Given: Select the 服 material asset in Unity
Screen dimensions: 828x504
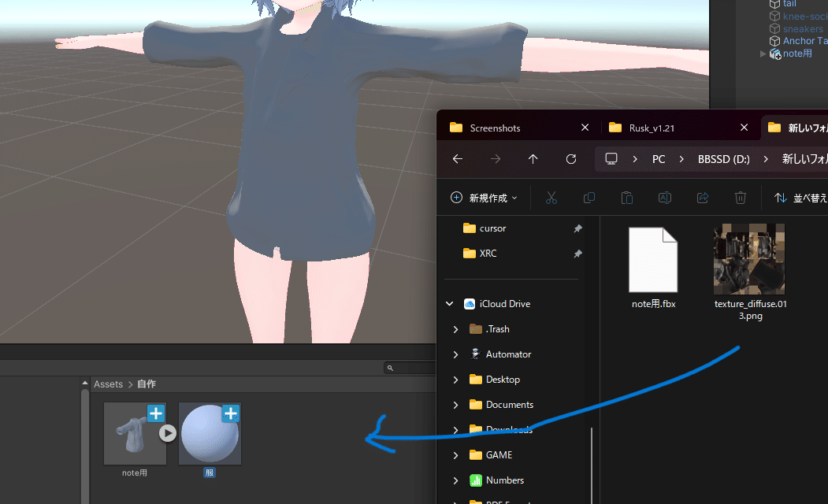Looking at the screenshot, I should 210,439.
